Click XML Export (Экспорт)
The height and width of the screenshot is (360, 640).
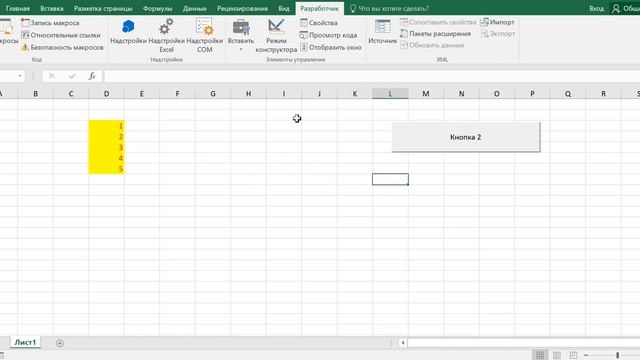point(498,33)
